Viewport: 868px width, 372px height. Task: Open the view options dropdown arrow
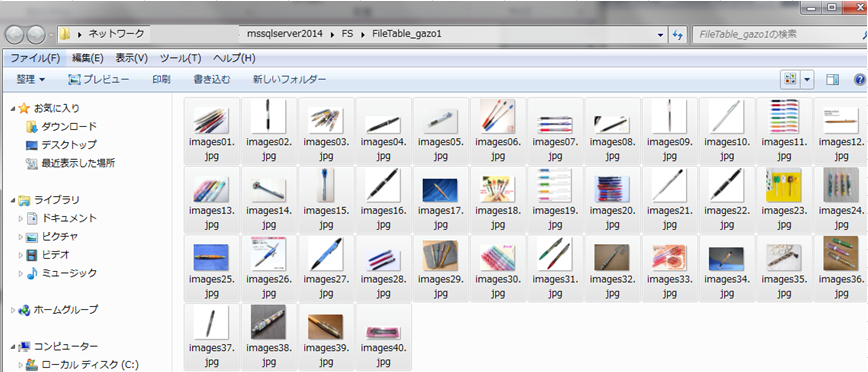click(807, 80)
